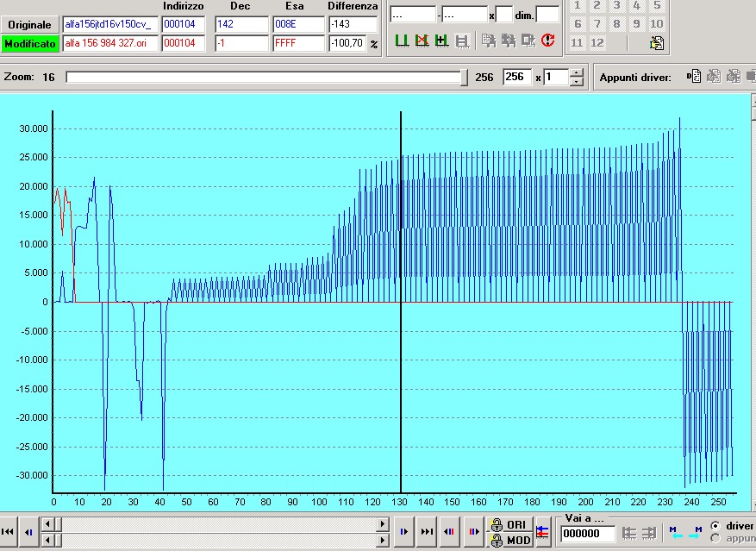756x551 pixels.
Task: Click the Differenza percent field showing -100,70
Action: pyautogui.click(x=348, y=43)
